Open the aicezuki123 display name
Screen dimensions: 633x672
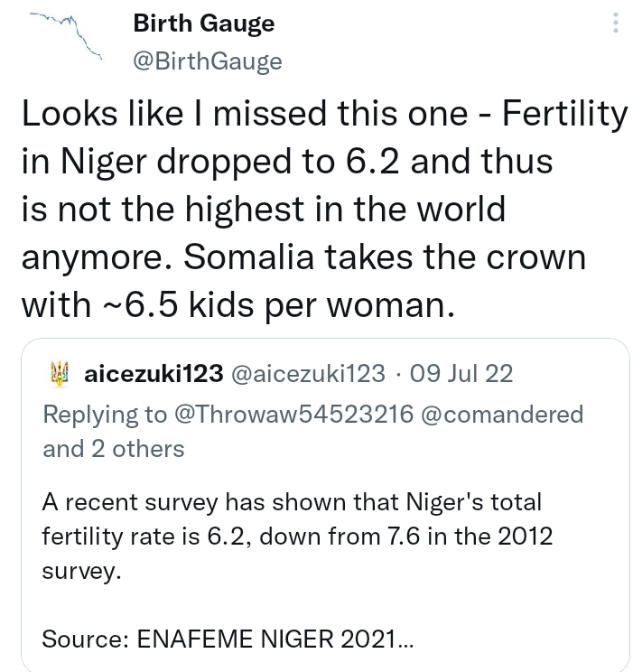[x=154, y=373]
